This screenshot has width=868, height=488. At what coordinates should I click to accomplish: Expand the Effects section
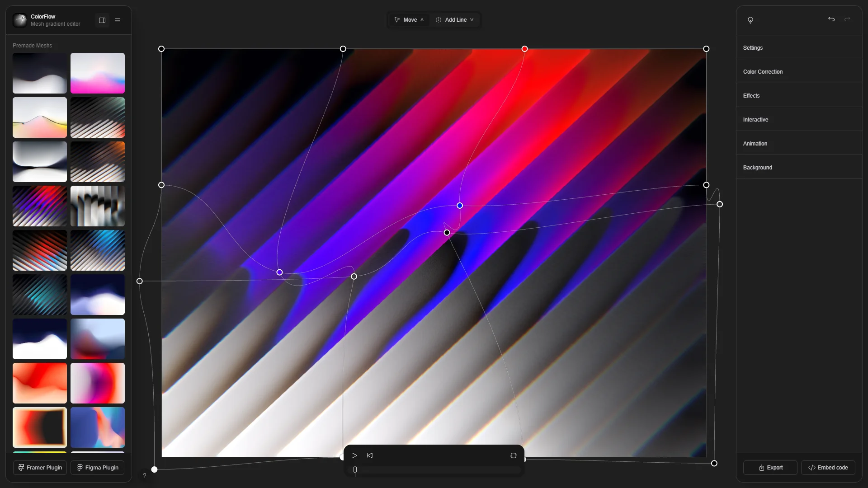pyautogui.click(x=799, y=95)
